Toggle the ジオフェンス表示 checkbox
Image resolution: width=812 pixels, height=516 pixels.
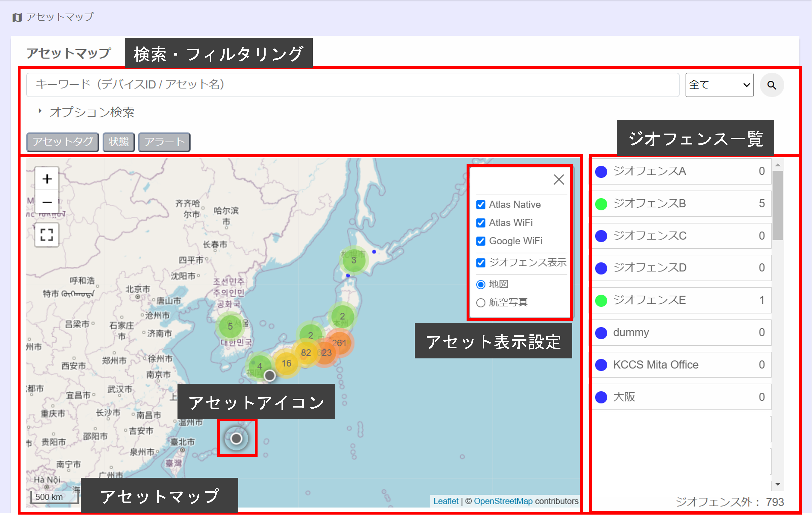click(x=480, y=262)
